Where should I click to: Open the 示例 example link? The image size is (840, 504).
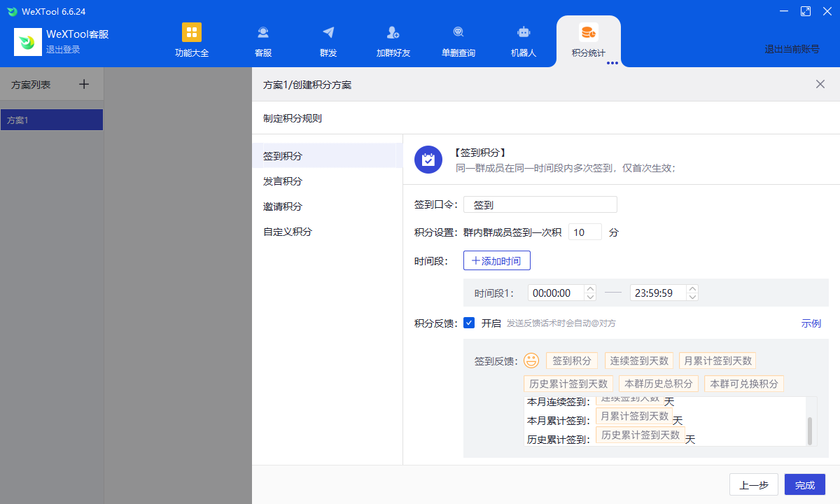click(811, 323)
